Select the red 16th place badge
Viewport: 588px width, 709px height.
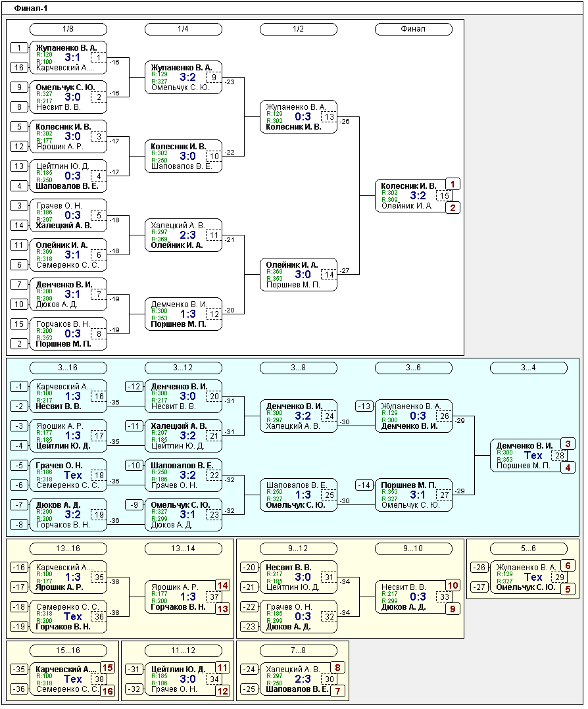click(x=108, y=691)
